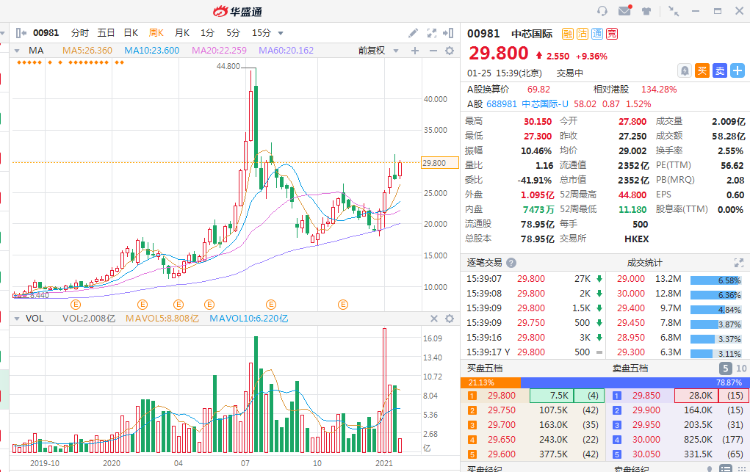This screenshot has height=472, width=750.
Task: Add stock to watchlist plus button
Action: click(x=737, y=71)
